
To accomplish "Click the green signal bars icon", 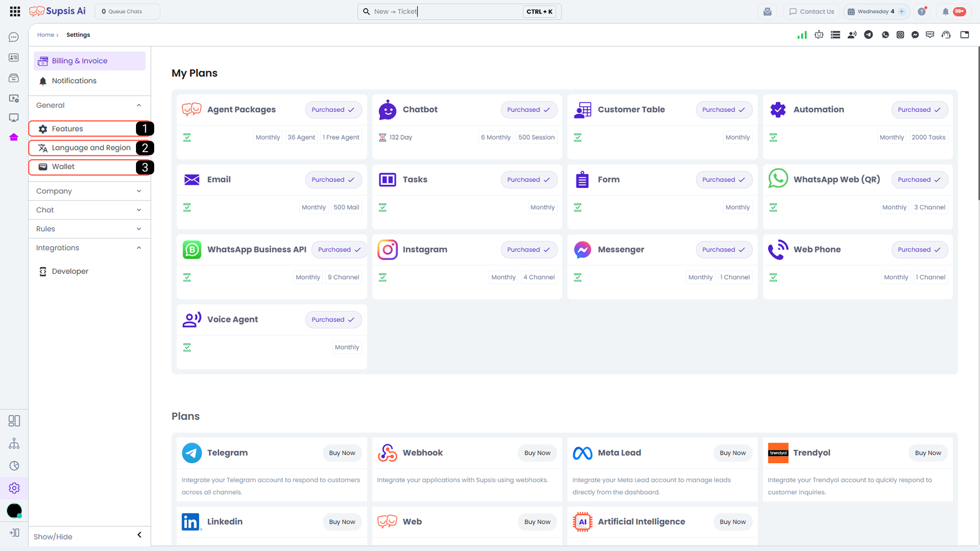I will click(x=802, y=35).
